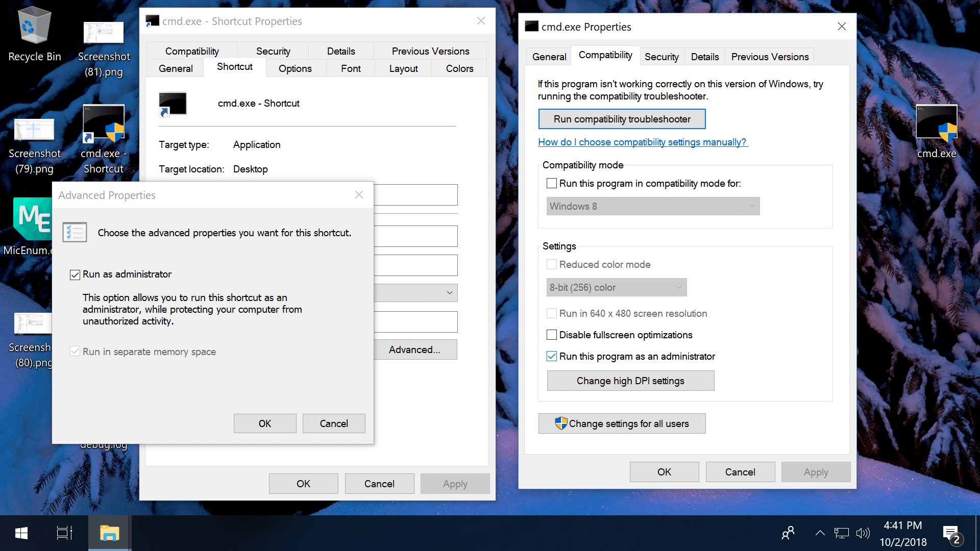The image size is (980, 551).
Task: Open File Explorer from taskbar
Action: (109, 533)
